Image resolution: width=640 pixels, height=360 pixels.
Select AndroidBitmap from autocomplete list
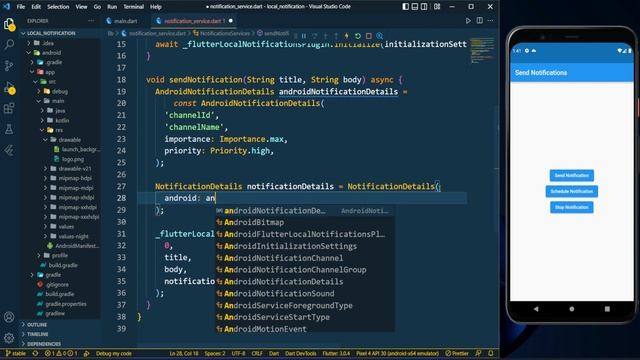pos(305,222)
